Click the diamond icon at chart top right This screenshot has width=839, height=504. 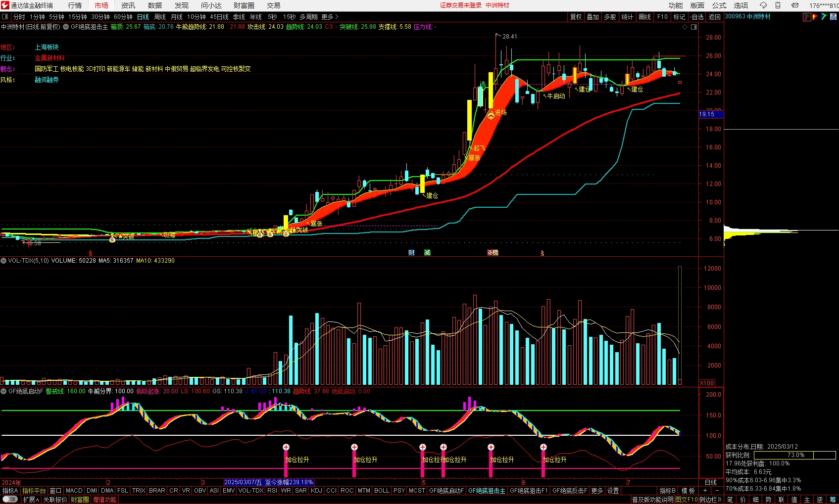point(685,27)
